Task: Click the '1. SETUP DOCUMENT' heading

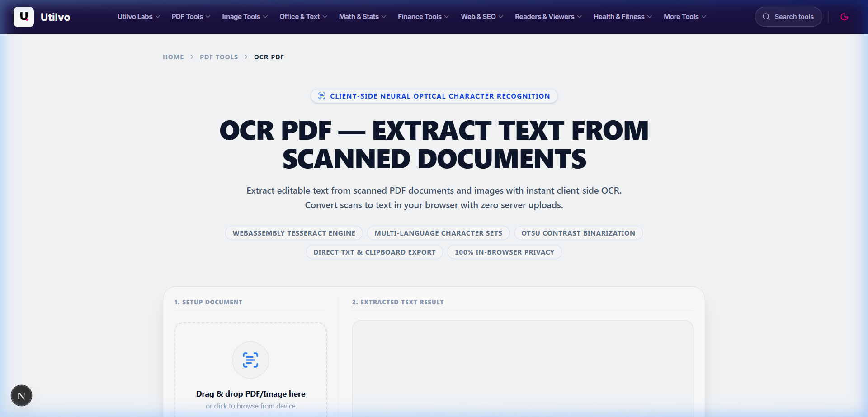Action: pos(208,302)
